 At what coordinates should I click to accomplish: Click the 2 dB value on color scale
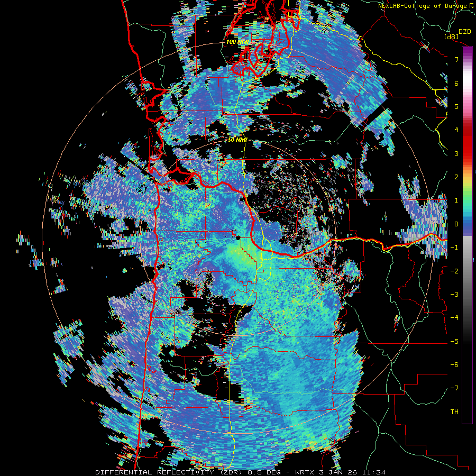[x=456, y=177]
